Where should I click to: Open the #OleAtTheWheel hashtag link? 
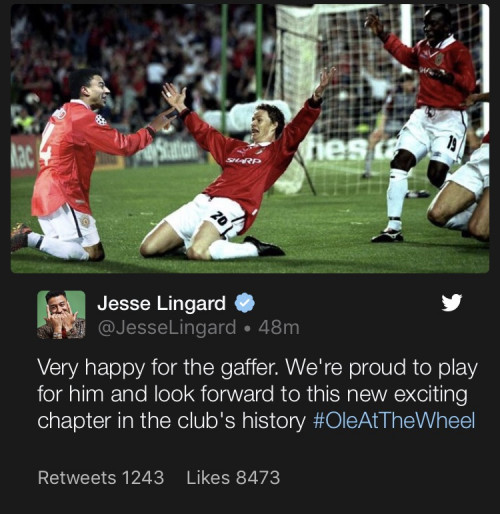[394, 421]
